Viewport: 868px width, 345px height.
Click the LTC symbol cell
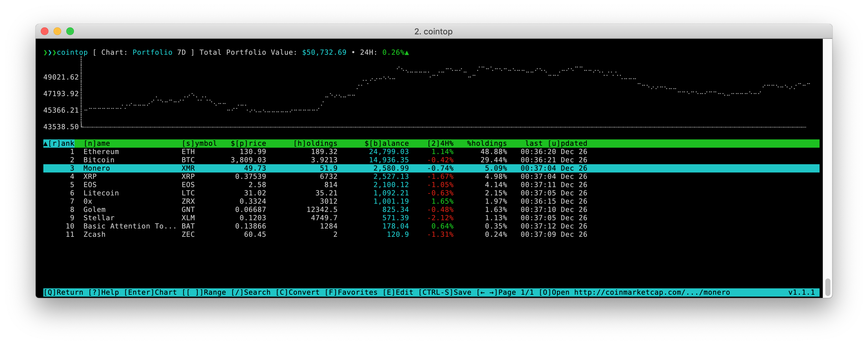(188, 193)
